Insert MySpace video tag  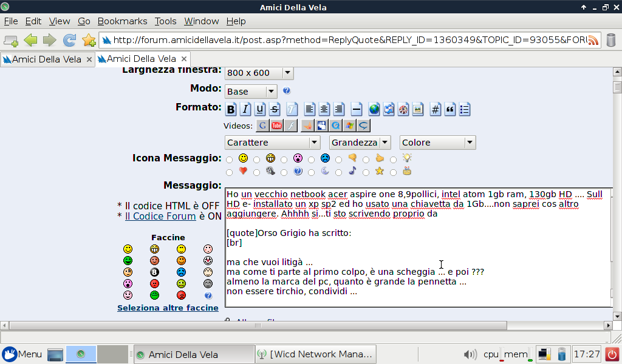click(x=321, y=126)
